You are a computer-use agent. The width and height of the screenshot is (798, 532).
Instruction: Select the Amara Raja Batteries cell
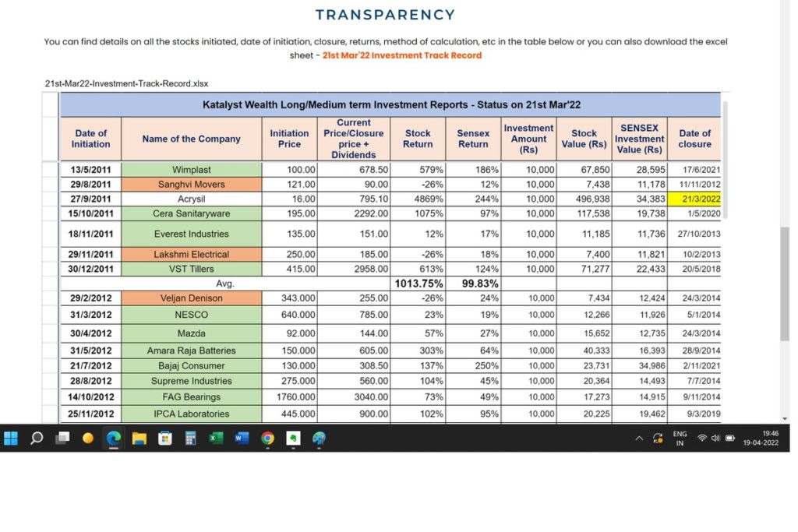192,351
